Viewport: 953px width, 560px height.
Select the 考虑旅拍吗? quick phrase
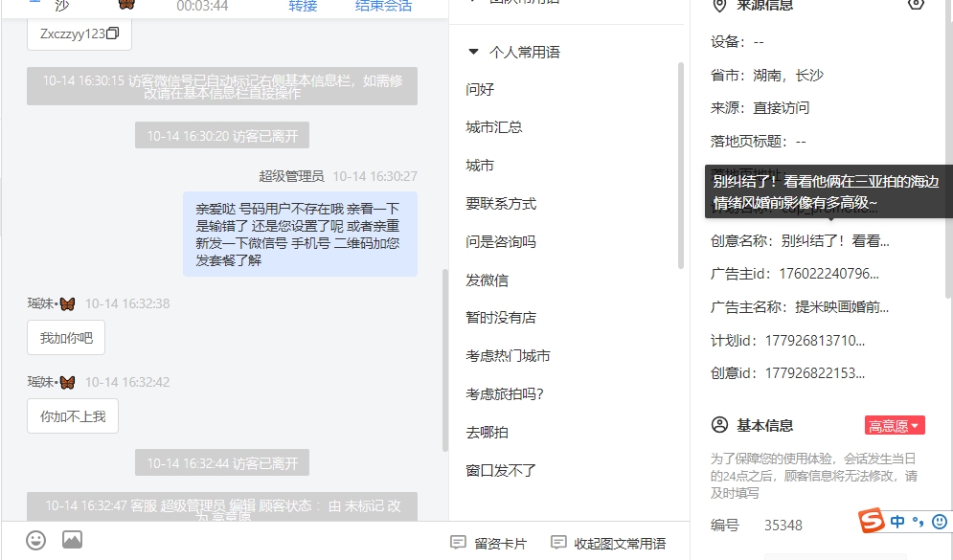click(x=505, y=394)
